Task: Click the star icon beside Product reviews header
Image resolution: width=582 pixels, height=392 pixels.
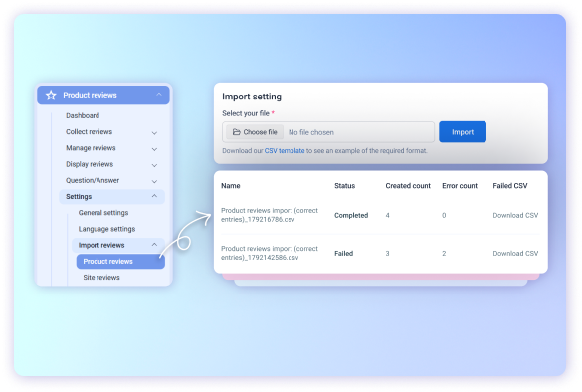Action: [51, 96]
